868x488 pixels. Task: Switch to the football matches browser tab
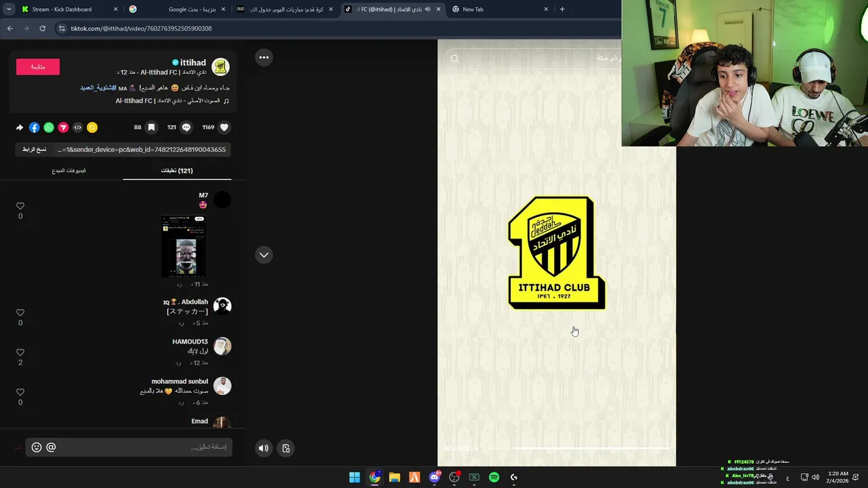tap(283, 9)
